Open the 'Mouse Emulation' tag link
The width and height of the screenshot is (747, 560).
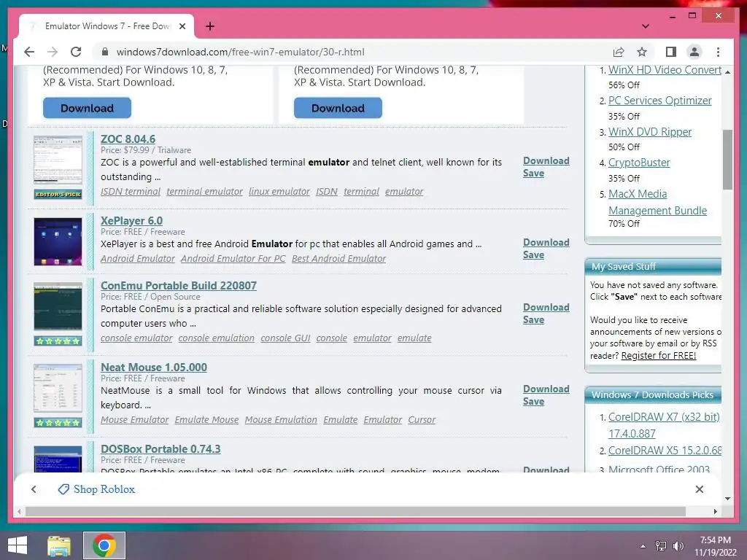pyautogui.click(x=281, y=420)
